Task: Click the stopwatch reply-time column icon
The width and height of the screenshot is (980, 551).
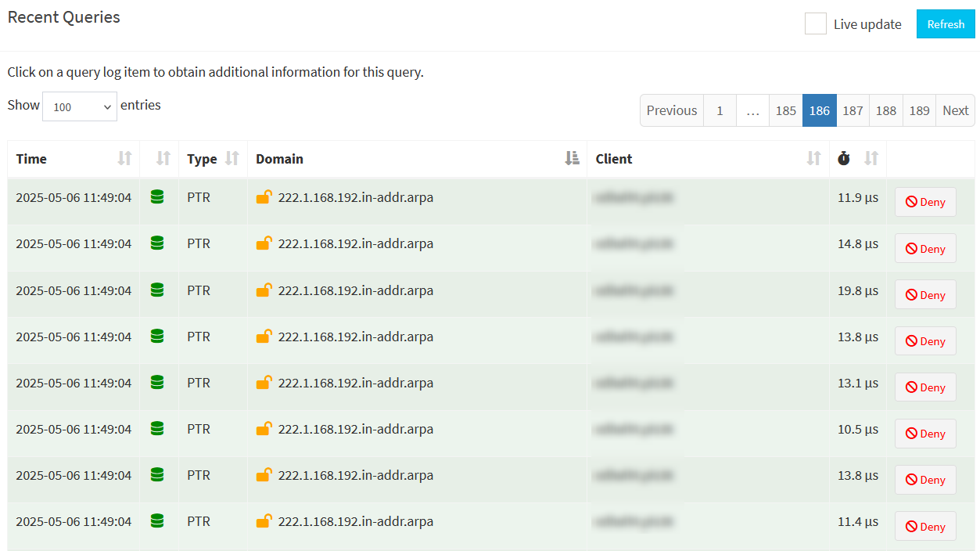Action: [x=843, y=159]
